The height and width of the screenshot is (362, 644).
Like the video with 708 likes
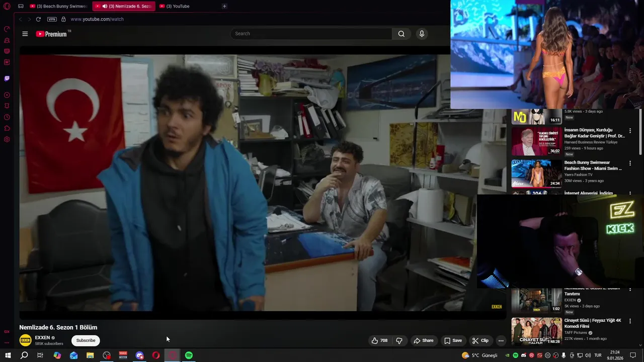(379, 340)
